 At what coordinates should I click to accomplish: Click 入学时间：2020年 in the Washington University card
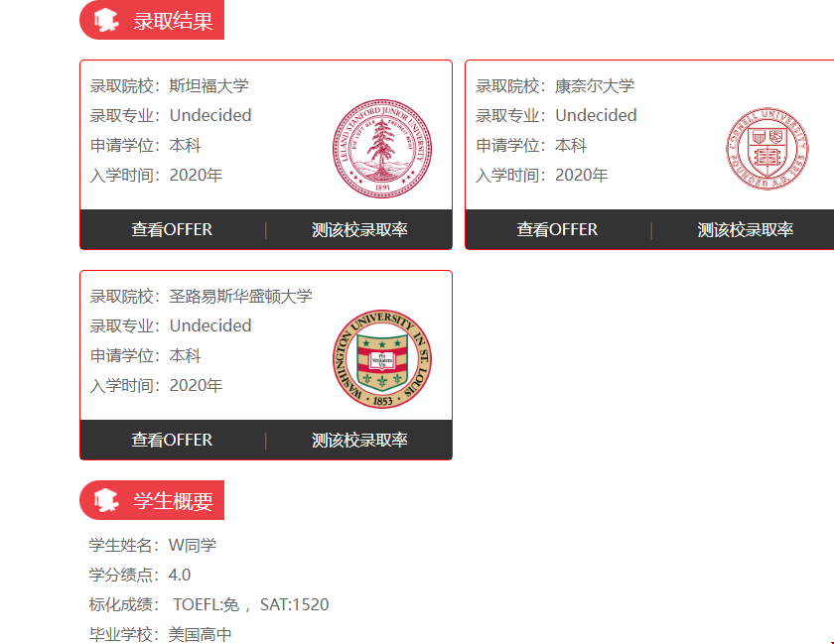coord(156,386)
